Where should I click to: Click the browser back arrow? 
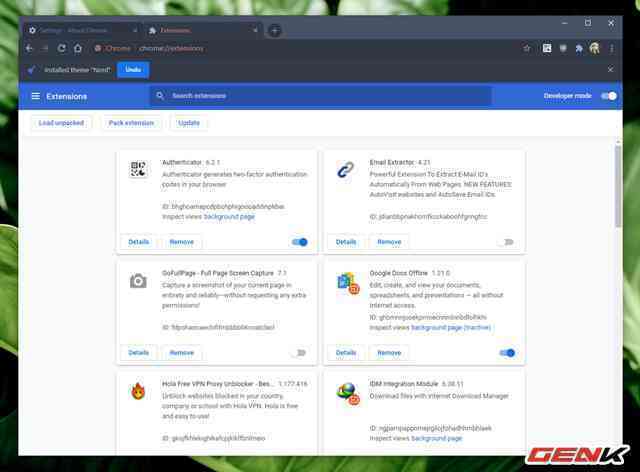[x=29, y=48]
